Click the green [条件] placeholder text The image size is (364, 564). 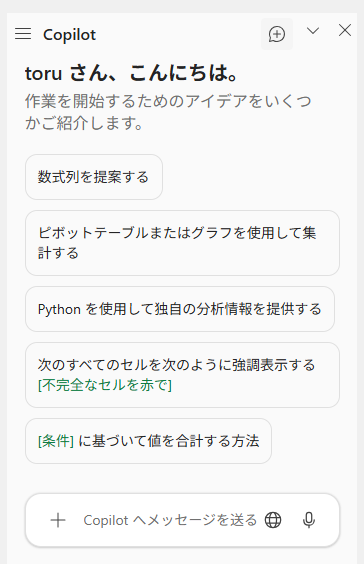point(56,441)
